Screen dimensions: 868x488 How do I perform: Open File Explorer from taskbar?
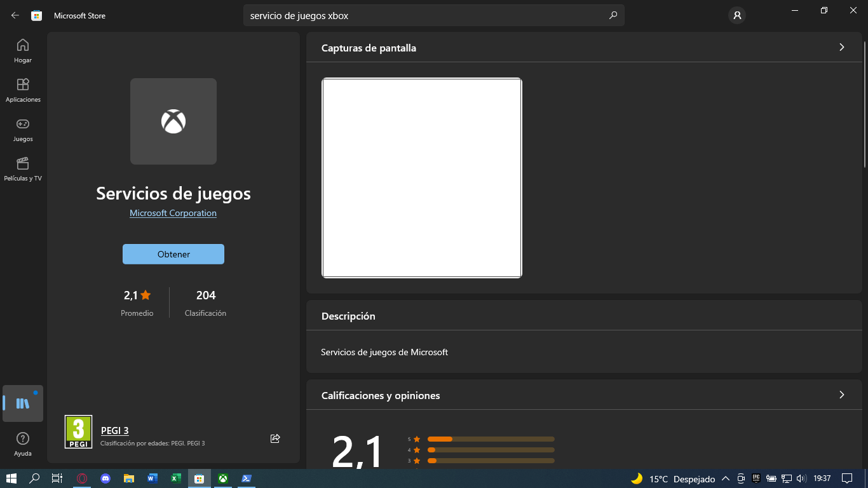(129, 478)
